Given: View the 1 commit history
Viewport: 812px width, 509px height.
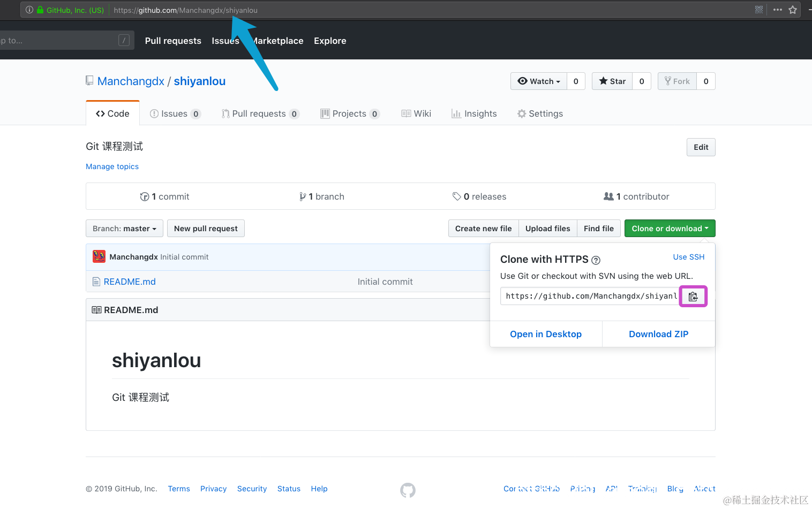Looking at the screenshot, I should [164, 196].
